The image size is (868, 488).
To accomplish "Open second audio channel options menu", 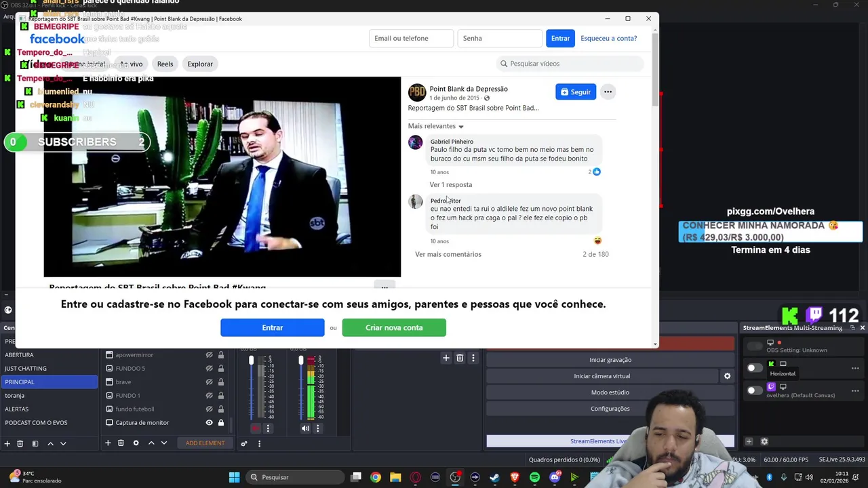I will (317, 428).
